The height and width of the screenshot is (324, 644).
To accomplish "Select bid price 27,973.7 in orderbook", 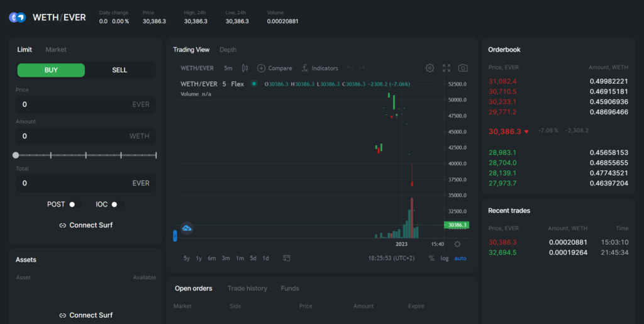I will (502, 184).
